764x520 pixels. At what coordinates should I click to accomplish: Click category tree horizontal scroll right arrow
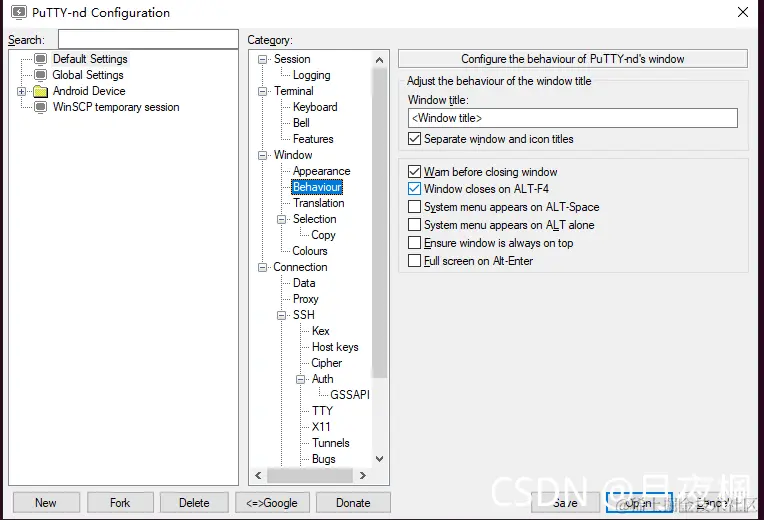click(x=362, y=475)
